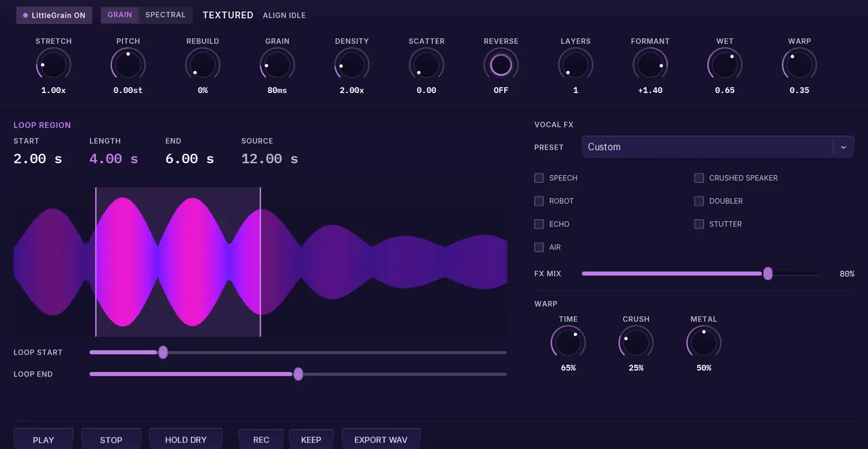
Task: Toggle the Reverse ring button
Action: 501,65
